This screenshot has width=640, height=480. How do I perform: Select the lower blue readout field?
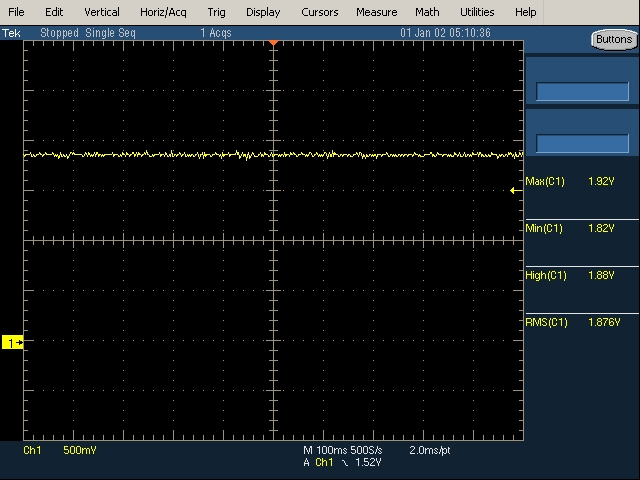pyautogui.click(x=582, y=143)
